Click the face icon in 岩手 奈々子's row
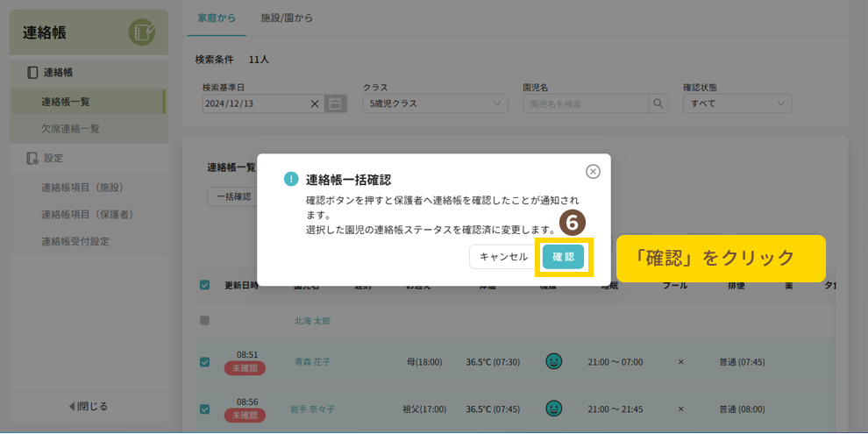 click(553, 409)
